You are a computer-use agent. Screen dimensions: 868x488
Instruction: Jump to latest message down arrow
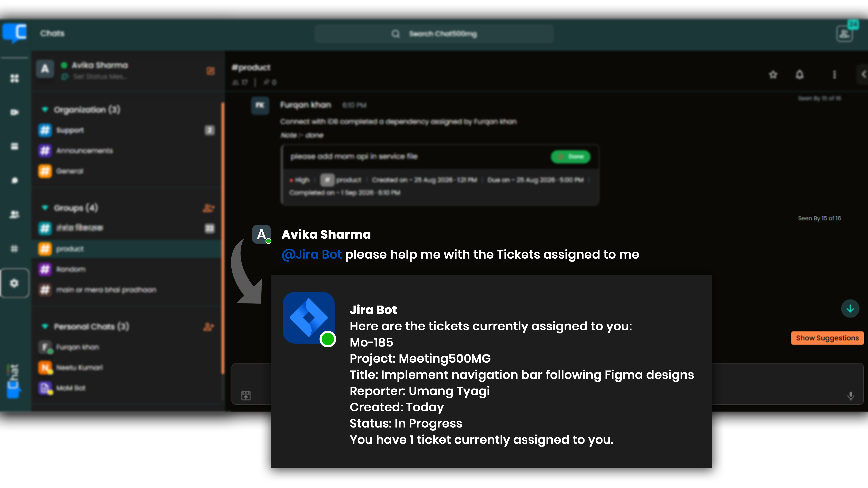coord(850,309)
